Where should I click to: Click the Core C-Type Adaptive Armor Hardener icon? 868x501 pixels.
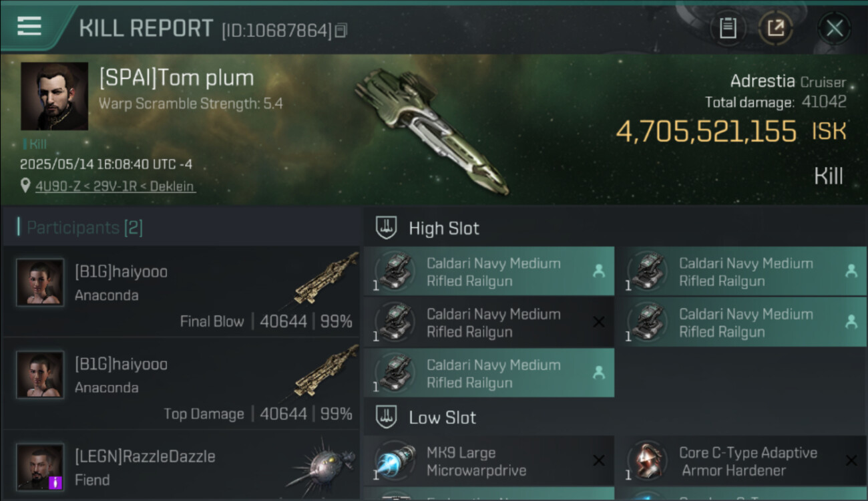pyautogui.click(x=647, y=462)
